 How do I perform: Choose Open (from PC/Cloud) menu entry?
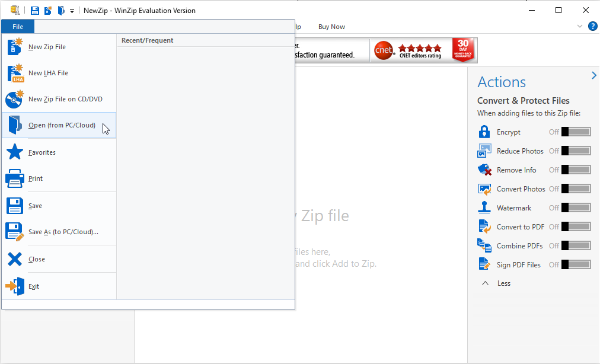[x=59, y=125]
